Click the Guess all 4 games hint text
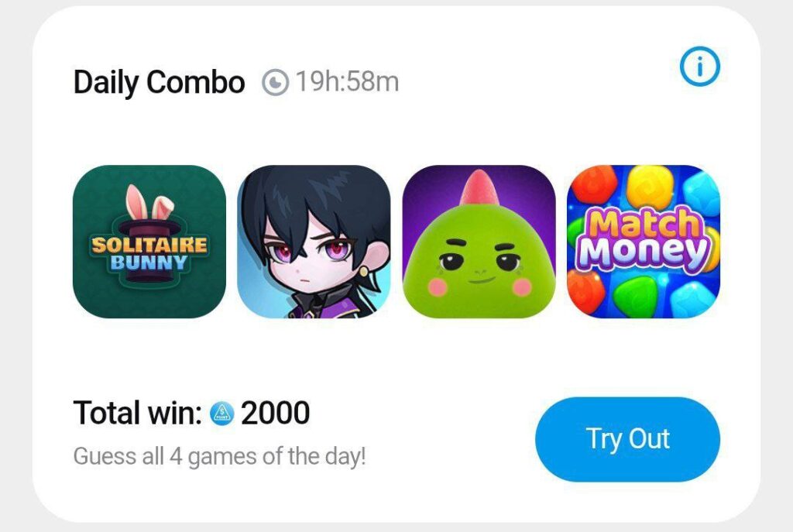The width and height of the screenshot is (793, 532). (219, 457)
